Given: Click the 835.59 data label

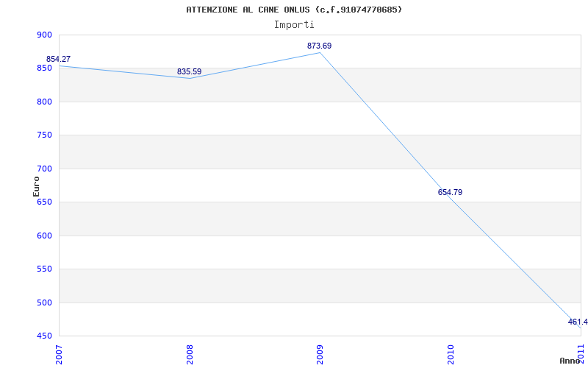Looking at the screenshot, I should coord(189,71).
